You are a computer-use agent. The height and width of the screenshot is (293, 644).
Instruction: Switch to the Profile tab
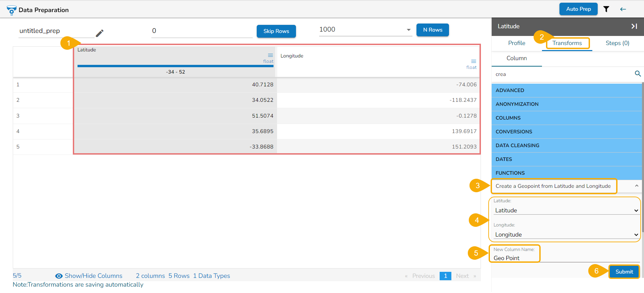coord(516,43)
